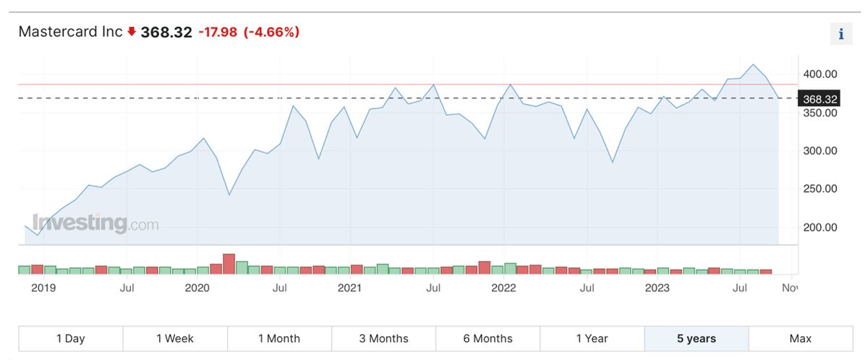Click the 2019 label on the time axis

tap(43, 288)
